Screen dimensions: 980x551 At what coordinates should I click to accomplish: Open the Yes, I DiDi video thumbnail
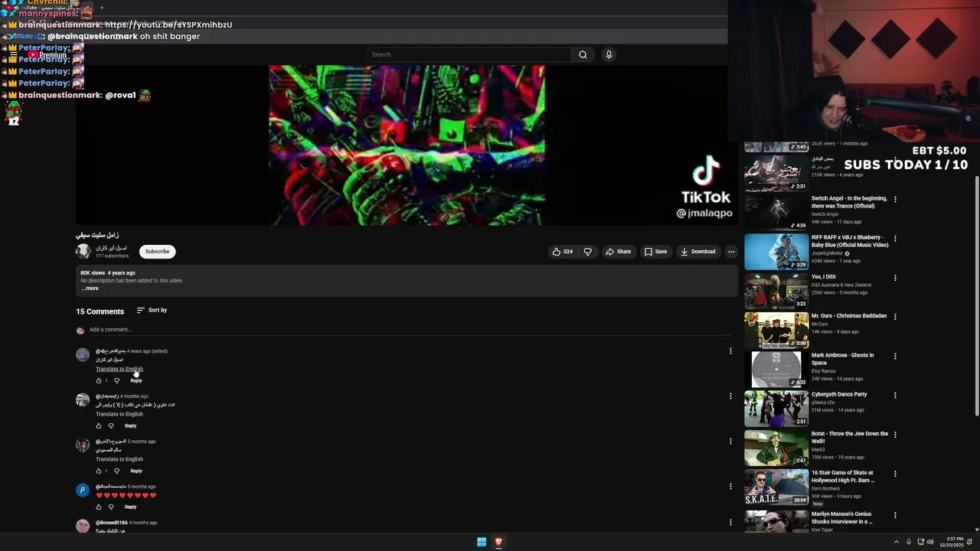(776, 291)
